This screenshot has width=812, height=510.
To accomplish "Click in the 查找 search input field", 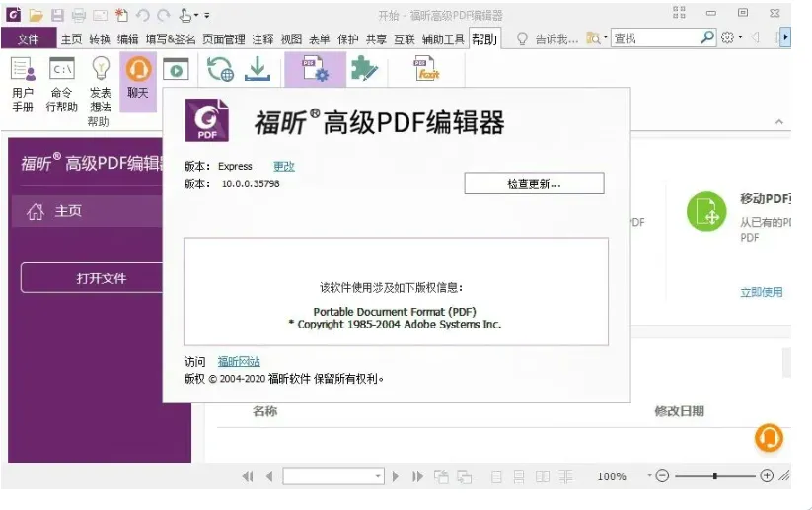I will click(655, 37).
